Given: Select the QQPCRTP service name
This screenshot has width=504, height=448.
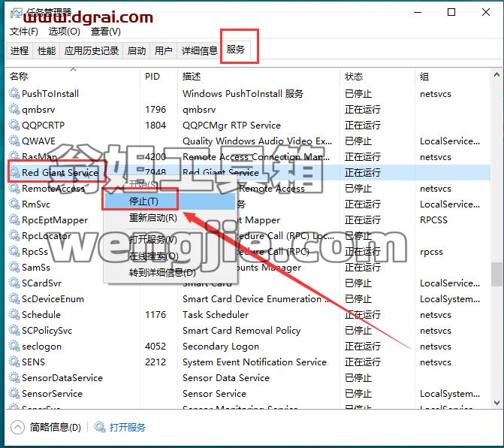Looking at the screenshot, I should 43,125.
